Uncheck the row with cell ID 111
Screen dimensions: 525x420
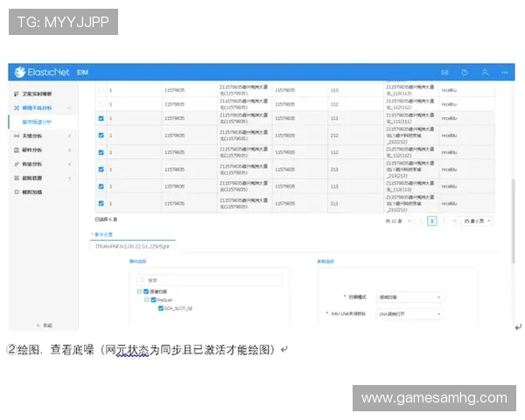[x=101, y=118]
